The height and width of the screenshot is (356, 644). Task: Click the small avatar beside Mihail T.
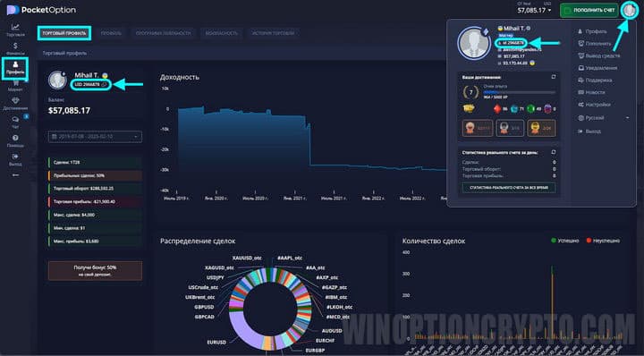coord(57,81)
